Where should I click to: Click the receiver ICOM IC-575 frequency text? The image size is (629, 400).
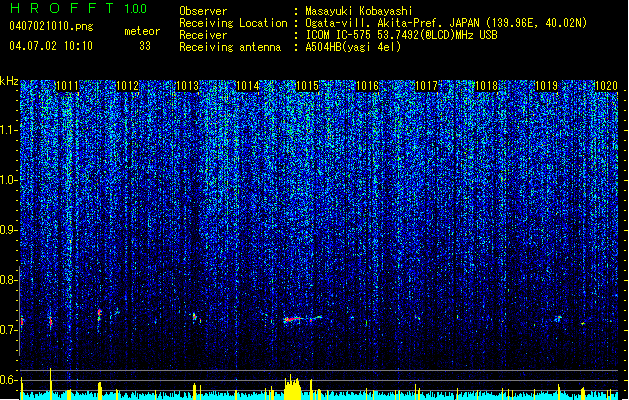pos(401,35)
